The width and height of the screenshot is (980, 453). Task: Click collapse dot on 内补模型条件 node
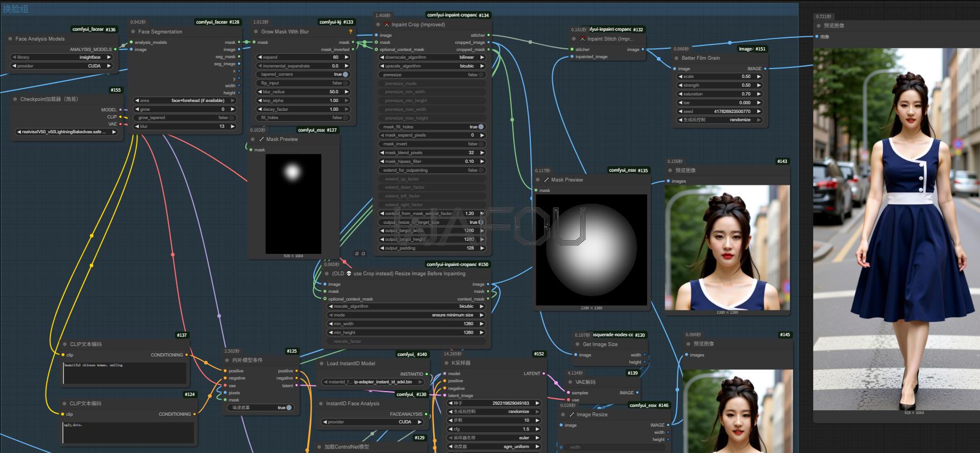pos(226,360)
